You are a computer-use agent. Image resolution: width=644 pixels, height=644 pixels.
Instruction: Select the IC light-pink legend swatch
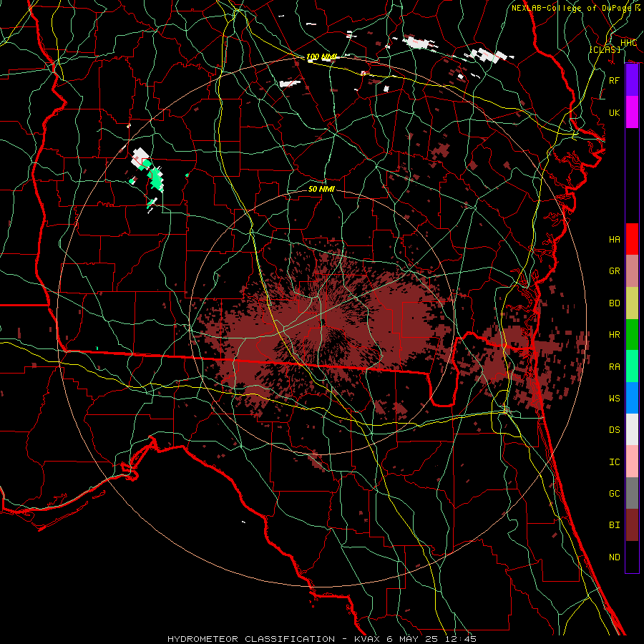point(632,462)
